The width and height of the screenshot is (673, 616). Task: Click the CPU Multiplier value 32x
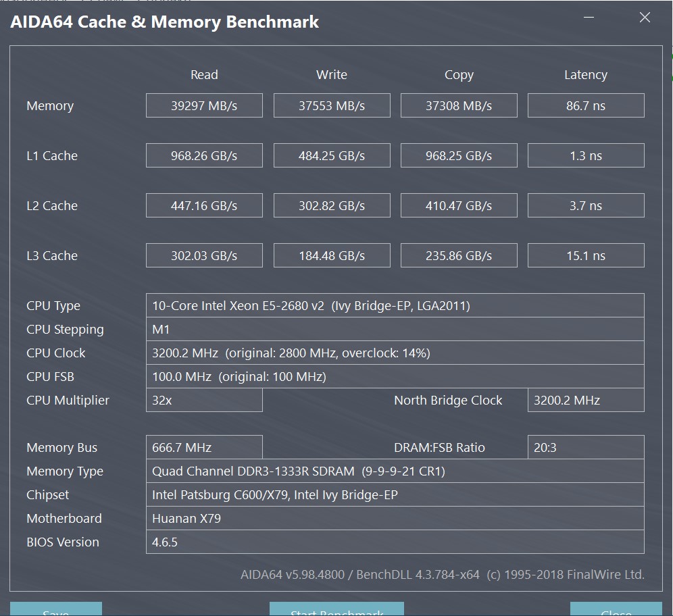[204, 400]
